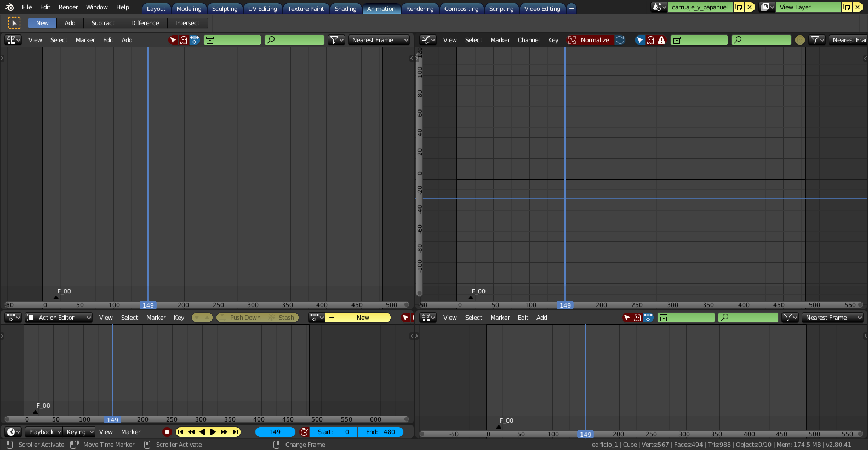Image resolution: width=868 pixels, height=450 pixels.
Task: Open the top-left Nearest Frame dropdown
Action: 379,40
